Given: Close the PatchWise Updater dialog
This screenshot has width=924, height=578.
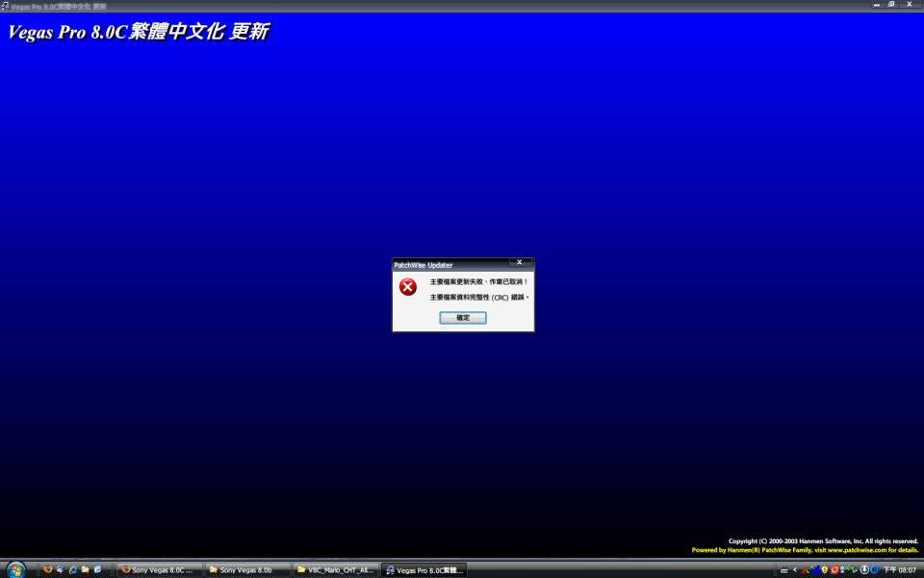Looking at the screenshot, I should click(520, 262).
